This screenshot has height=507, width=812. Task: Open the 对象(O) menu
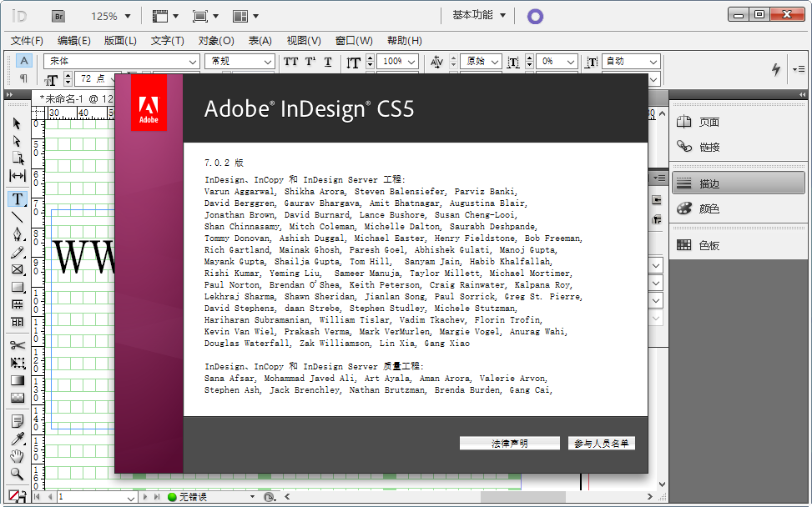216,40
